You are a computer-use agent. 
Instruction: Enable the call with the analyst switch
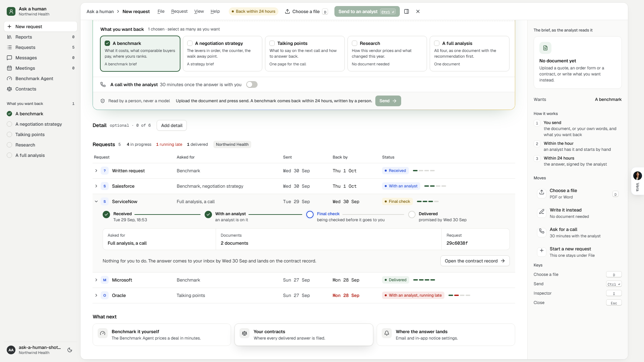(x=252, y=84)
